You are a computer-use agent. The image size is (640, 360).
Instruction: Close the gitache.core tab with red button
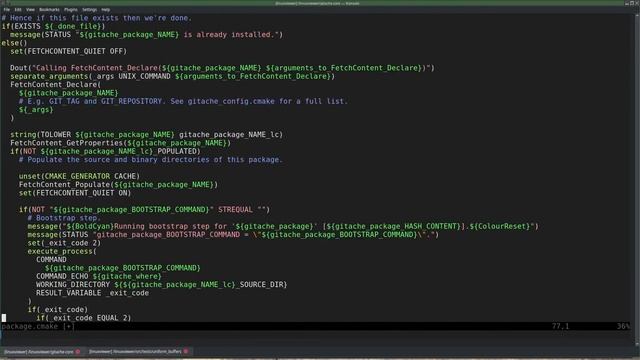tap(78, 351)
